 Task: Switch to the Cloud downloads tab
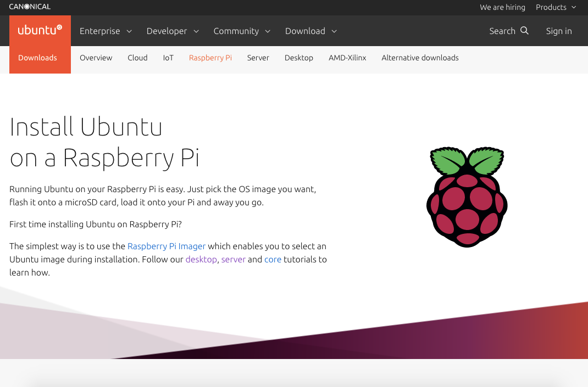137,58
